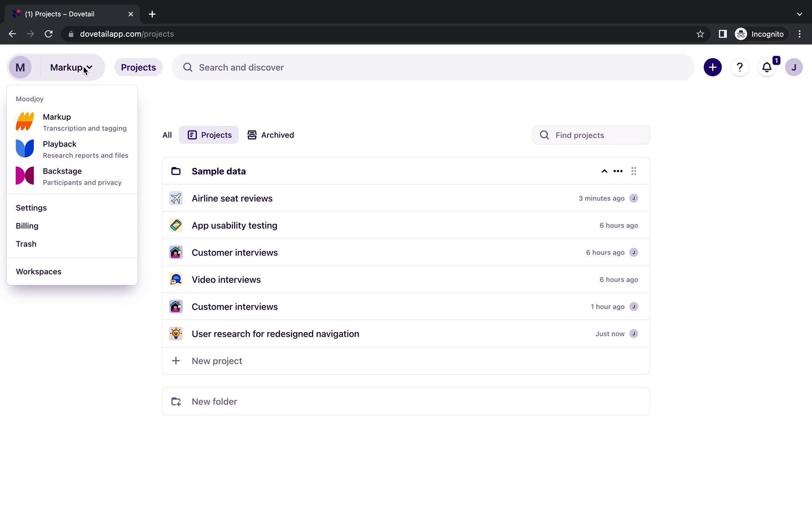Open the notifications bell
Viewport: 812px width, 508px height.
pyautogui.click(x=766, y=67)
